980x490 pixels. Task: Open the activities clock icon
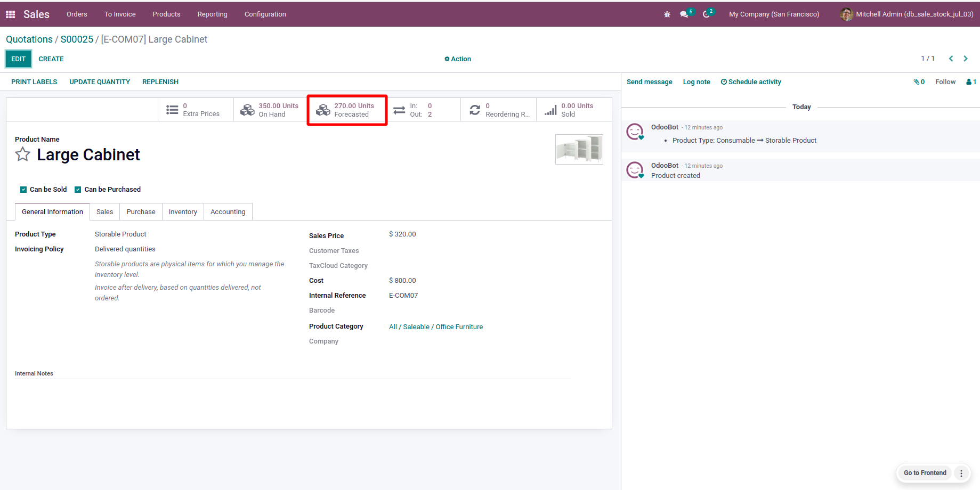point(707,14)
